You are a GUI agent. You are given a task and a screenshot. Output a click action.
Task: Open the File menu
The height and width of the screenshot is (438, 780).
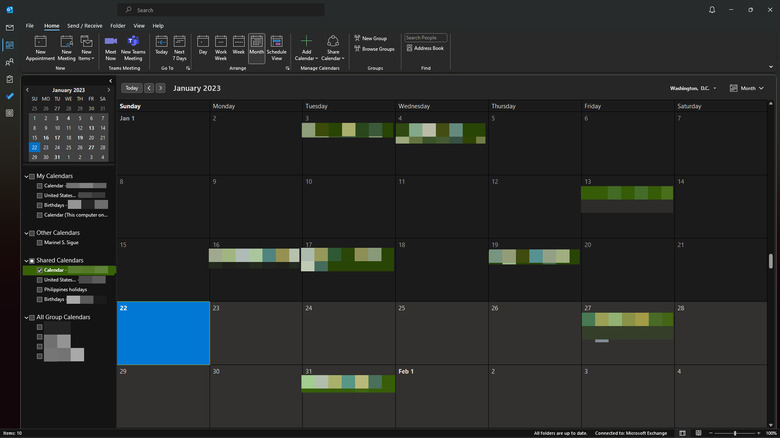[x=29, y=25]
